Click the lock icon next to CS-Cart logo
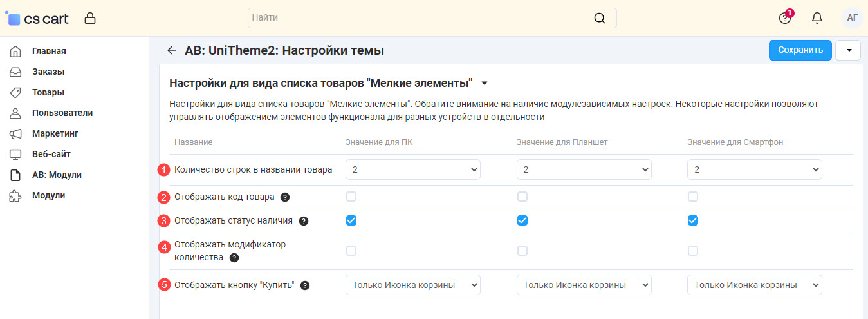 point(90,19)
